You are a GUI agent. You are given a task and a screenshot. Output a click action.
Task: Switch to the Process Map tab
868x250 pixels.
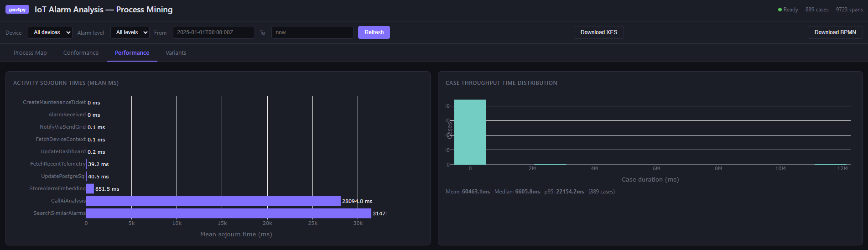[x=30, y=53]
